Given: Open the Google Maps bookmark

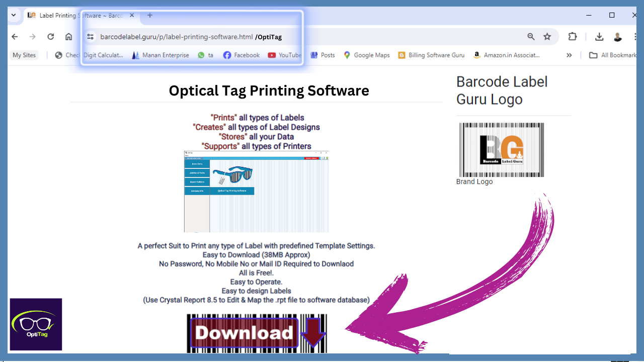Looking at the screenshot, I should (366, 55).
